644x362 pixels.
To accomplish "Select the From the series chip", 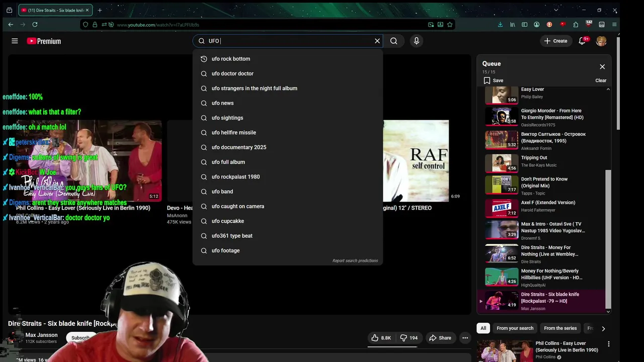I will coord(560,328).
